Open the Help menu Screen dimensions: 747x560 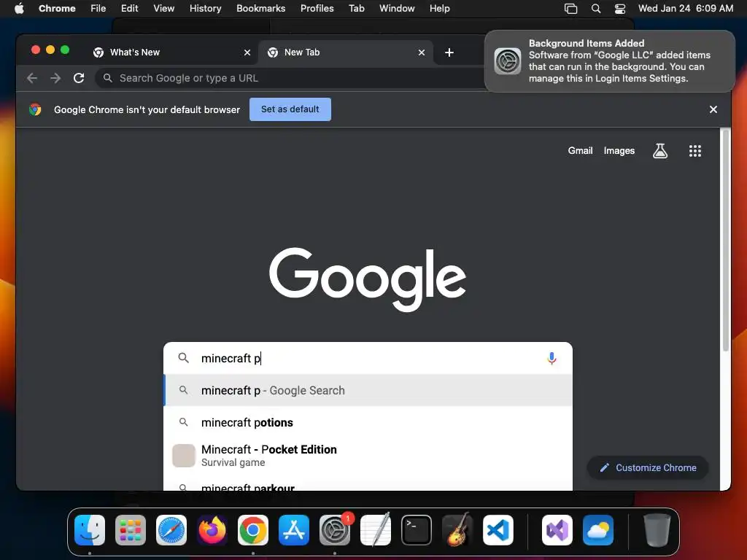coord(439,9)
